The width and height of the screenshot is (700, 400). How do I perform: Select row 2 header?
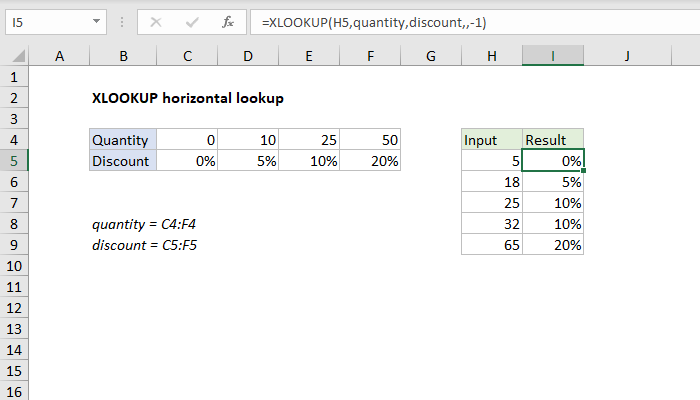(14, 98)
